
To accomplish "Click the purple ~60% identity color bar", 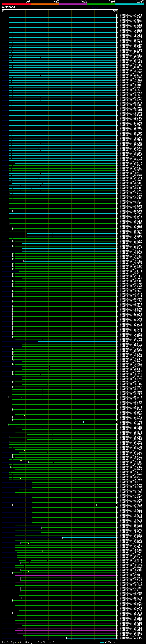I will [x=73, y=4].
